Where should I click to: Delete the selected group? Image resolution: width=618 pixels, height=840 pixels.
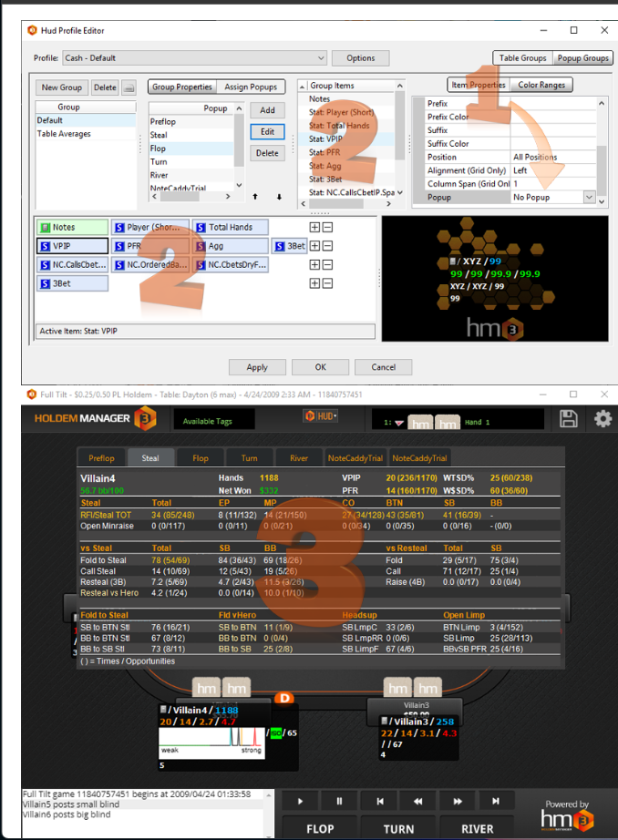[105, 87]
